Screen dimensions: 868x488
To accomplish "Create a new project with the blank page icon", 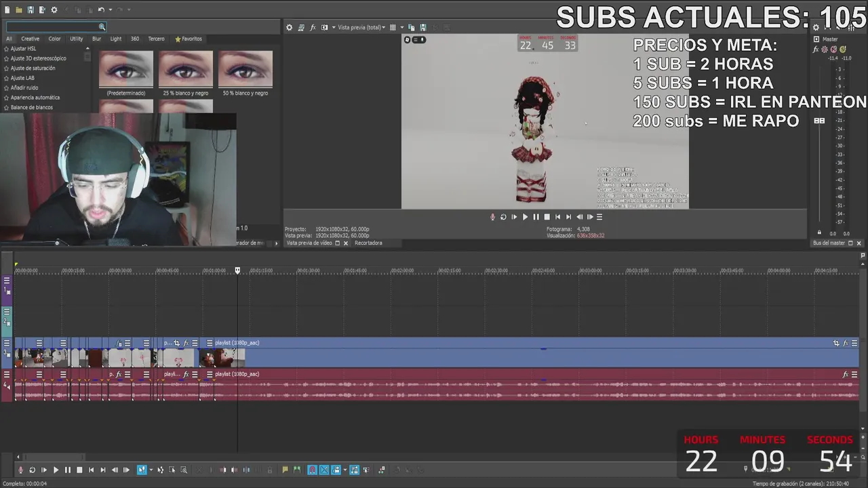I will (x=7, y=9).
